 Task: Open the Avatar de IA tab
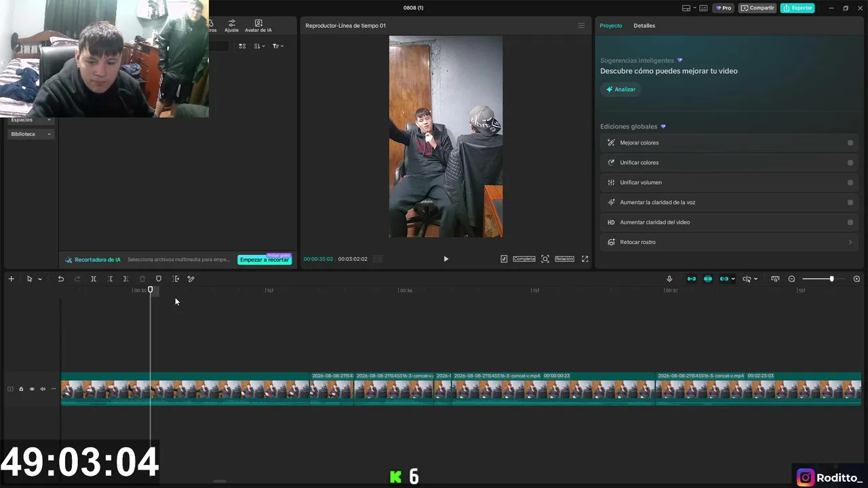[x=258, y=26]
